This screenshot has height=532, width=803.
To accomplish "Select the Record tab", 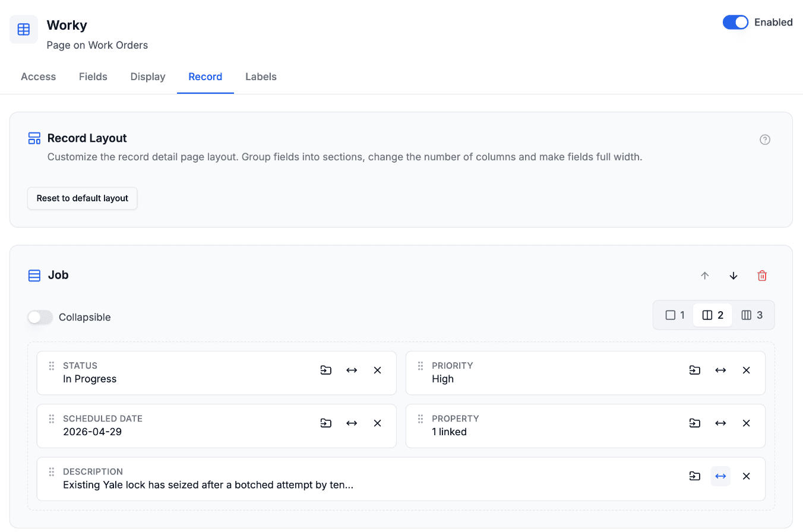I will point(206,77).
